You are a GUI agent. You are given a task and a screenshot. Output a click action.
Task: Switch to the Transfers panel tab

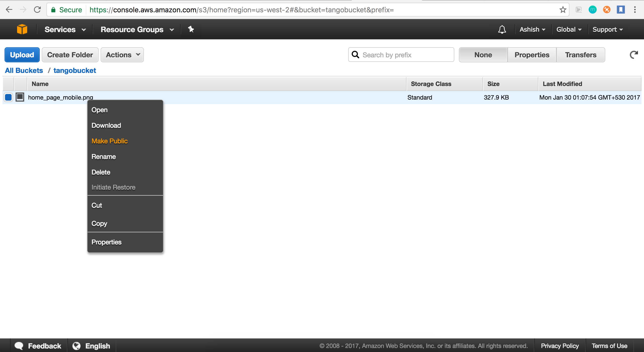point(581,55)
